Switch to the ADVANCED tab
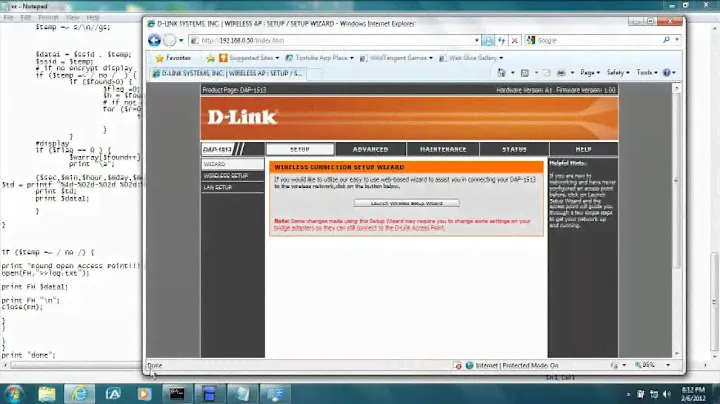Screen dimensions: 720x404 coord(370,149)
